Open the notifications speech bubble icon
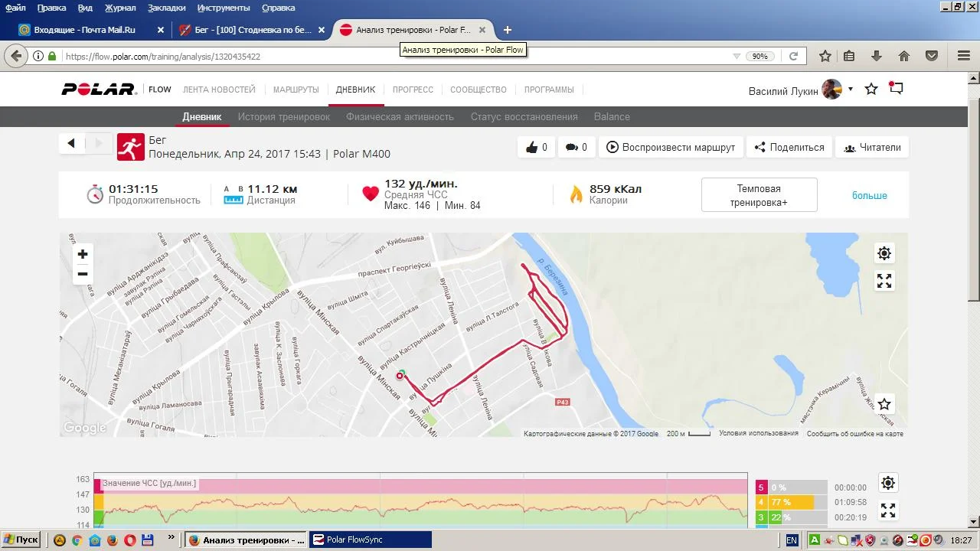The height and width of the screenshot is (551, 980). (x=895, y=88)
